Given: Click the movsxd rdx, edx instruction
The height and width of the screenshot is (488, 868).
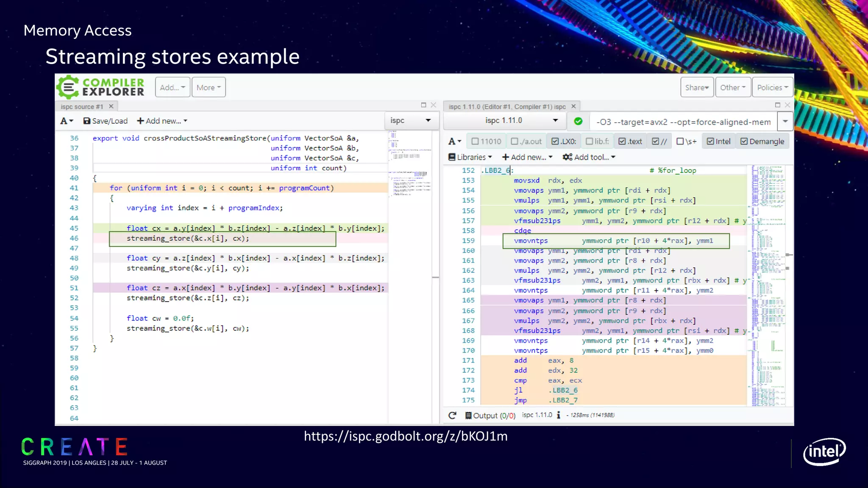Looking at the screenshot, I should tap(548, 180).
